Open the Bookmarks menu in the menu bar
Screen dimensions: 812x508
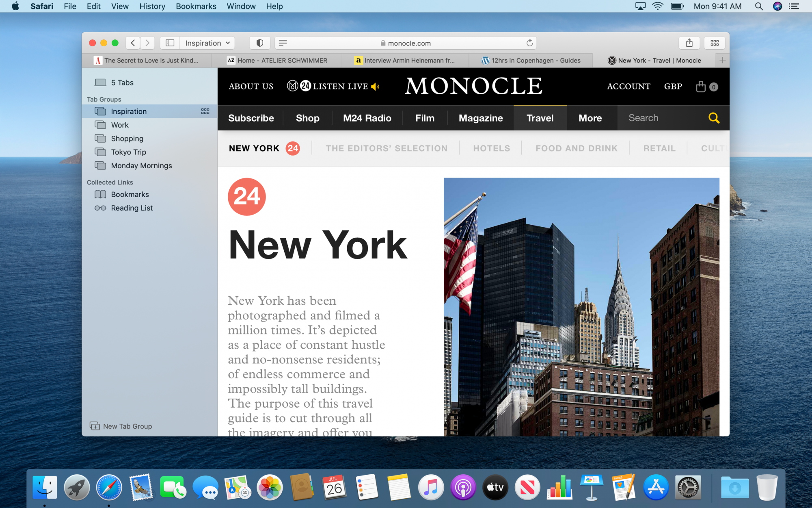click(x=196, y=6)
